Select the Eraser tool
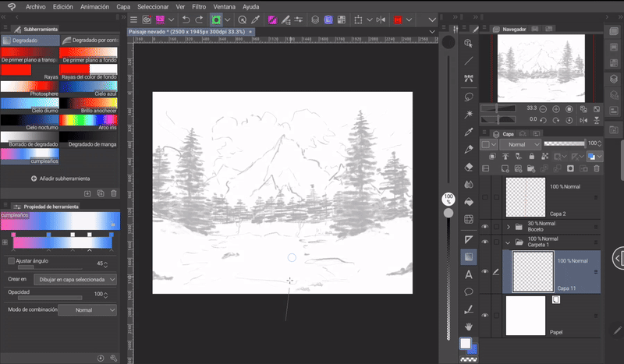 point(469,167)
